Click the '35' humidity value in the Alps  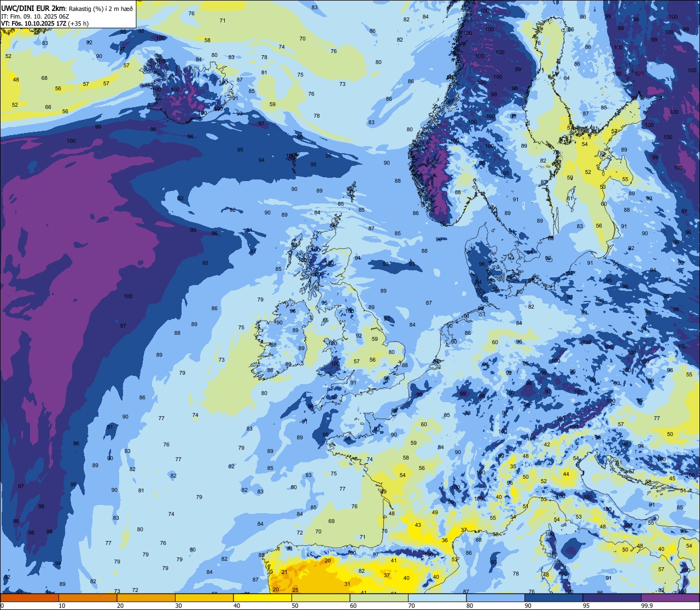click(513, 466)
